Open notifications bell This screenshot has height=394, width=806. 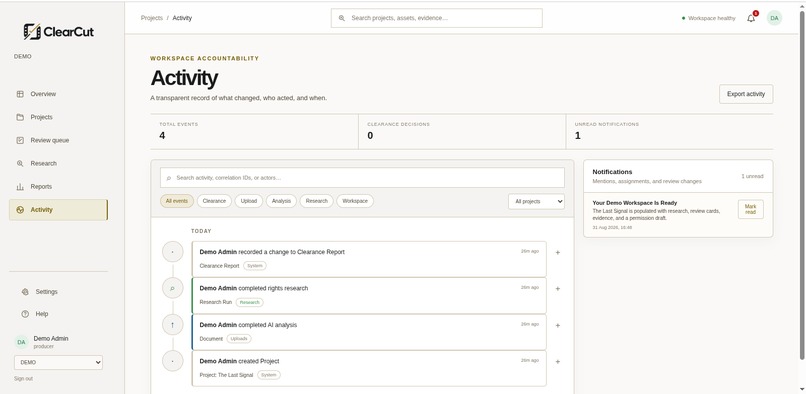tap(752, 18)
